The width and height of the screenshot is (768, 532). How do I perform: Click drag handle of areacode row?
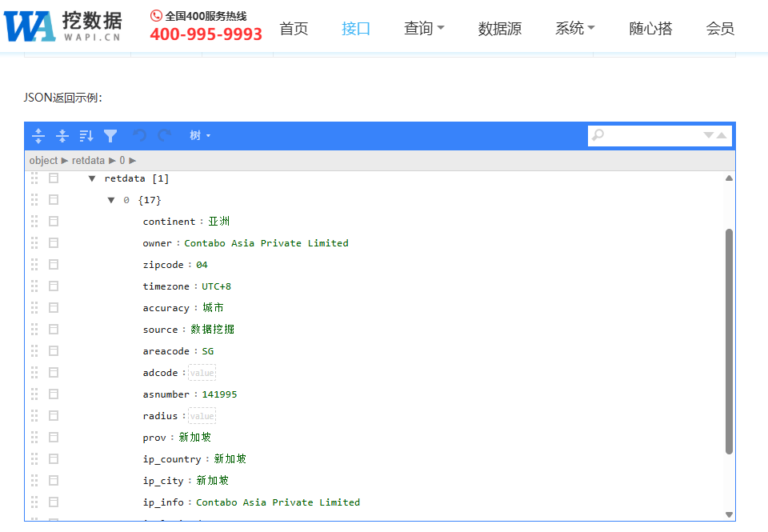[x=34, y=350]
